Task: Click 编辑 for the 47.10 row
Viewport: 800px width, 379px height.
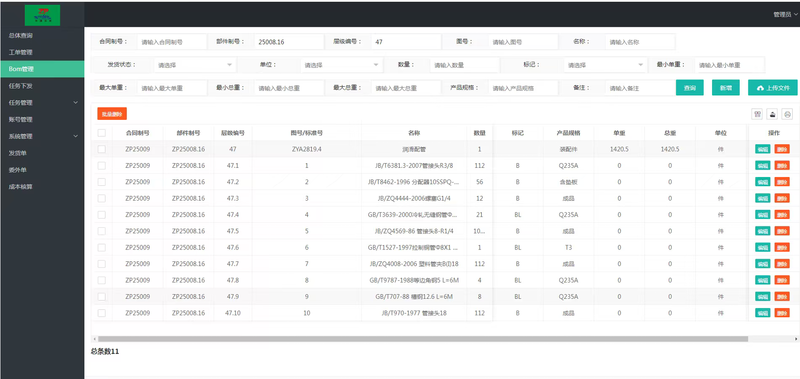Action: [x=763, y=313]
